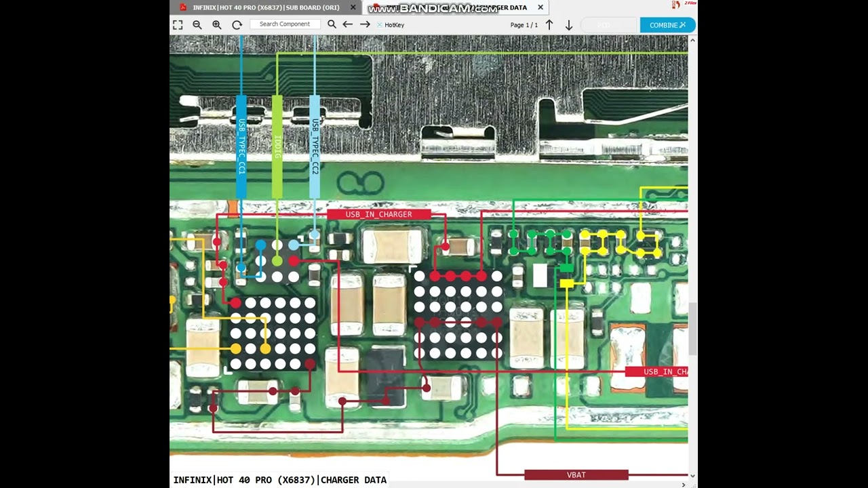Click the scroll-up arrow of viewer

693,41
